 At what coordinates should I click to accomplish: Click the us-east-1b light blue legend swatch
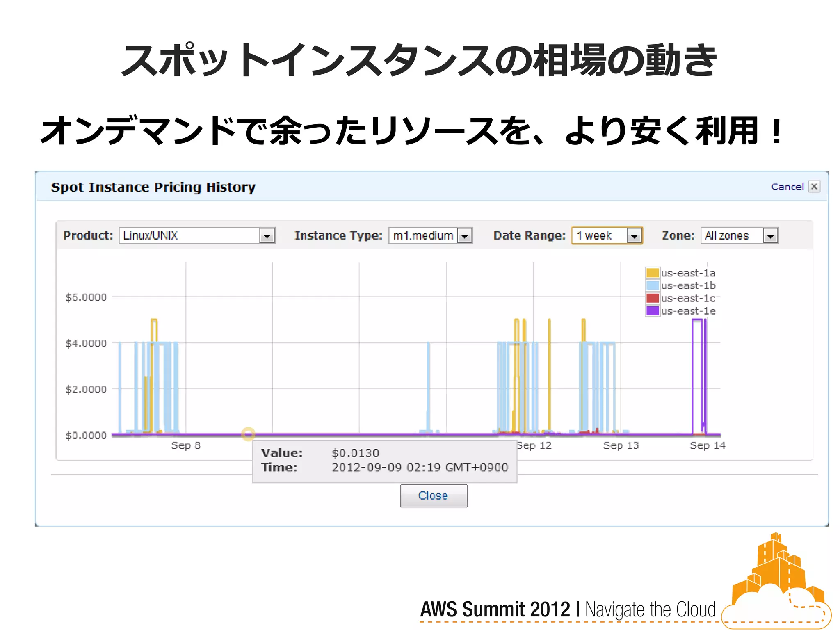click(x=652, y=285)
